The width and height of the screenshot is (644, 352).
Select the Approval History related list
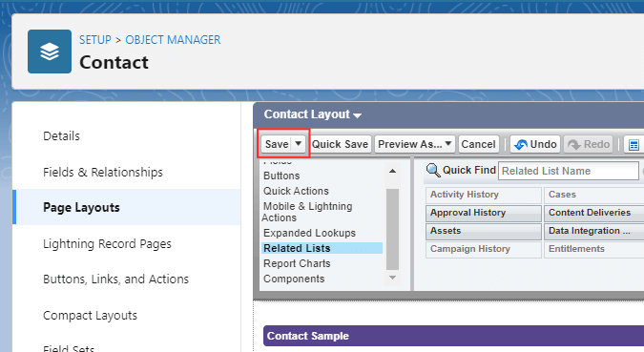tap(484, 213)
